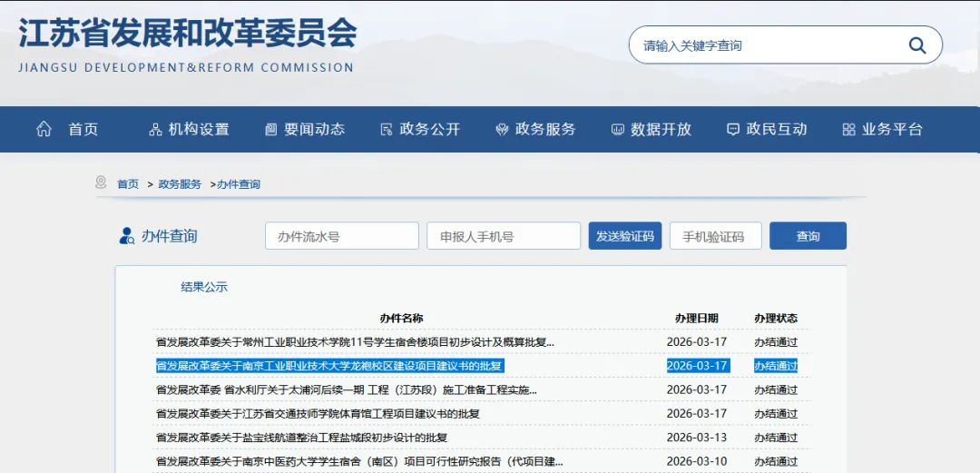
Task: Click the 办理日期 column header
Action: tap(696, 319)
